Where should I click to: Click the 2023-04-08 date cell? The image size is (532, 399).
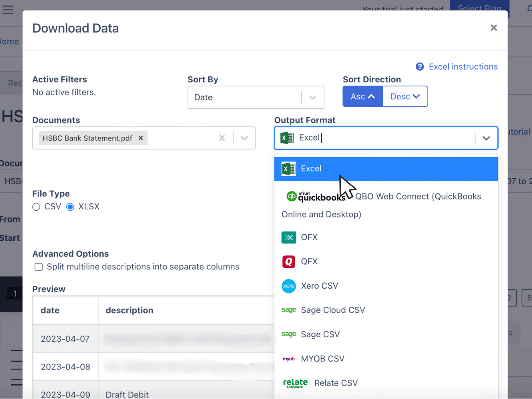[x=65, y=367]
